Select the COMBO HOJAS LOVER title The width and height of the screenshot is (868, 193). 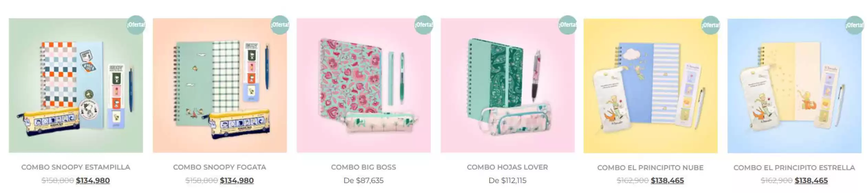click(507, 167)
